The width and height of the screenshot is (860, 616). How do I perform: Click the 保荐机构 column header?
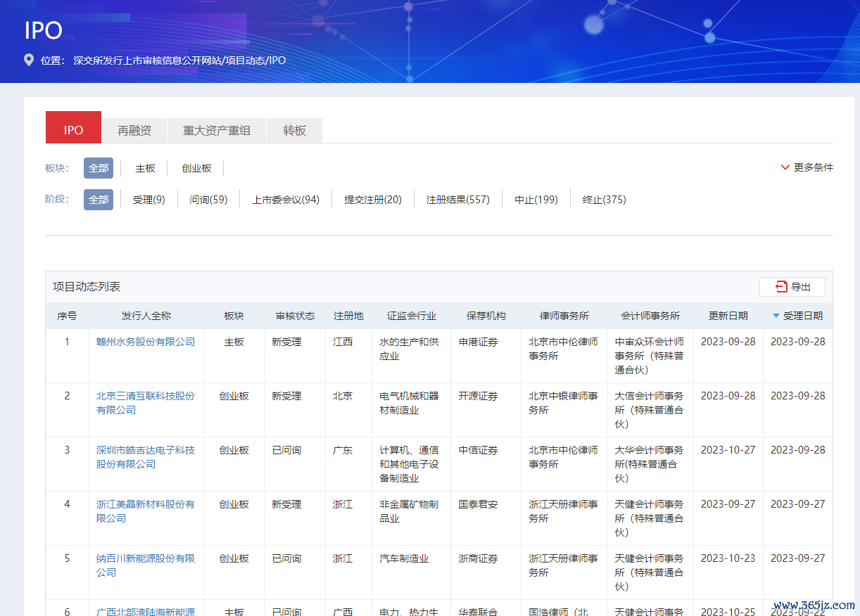tap(486, 316)
